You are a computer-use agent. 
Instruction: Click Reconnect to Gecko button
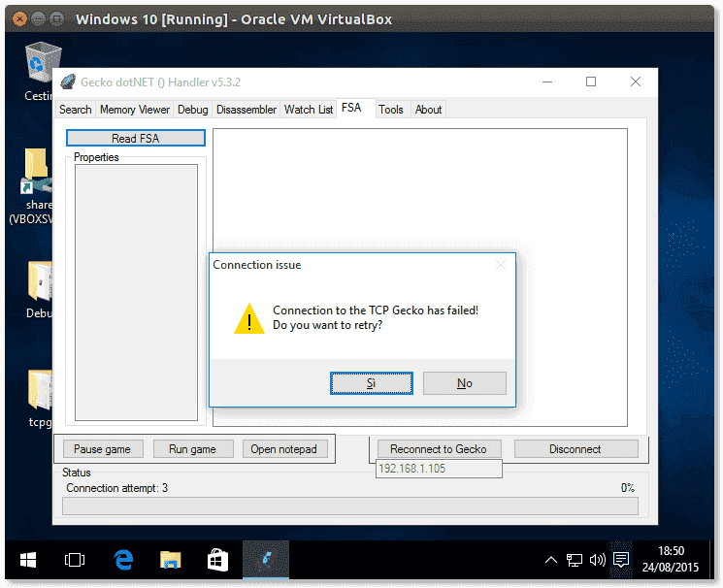click(x=439, y=448)
